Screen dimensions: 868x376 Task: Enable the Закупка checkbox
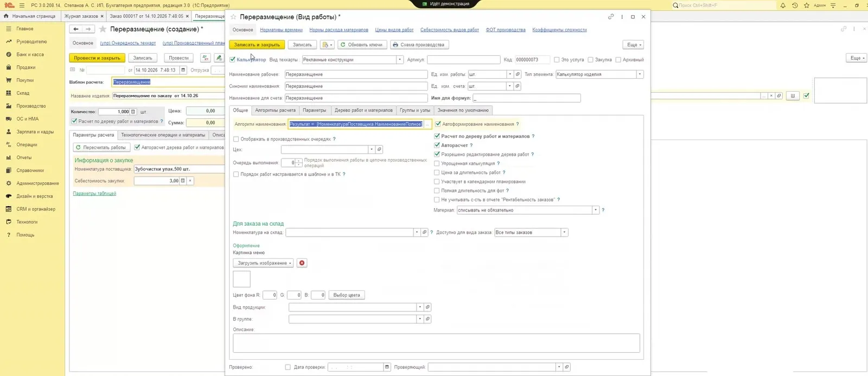click(590, 60)
